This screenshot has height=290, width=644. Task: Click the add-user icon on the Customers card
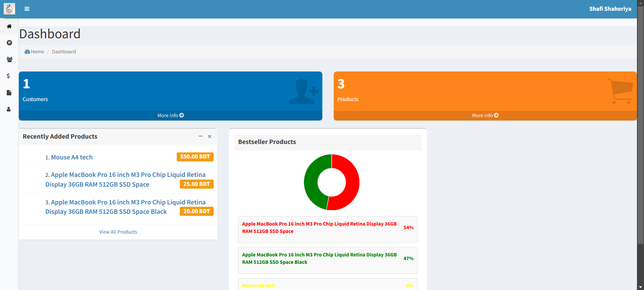click(x=304, y=91)
